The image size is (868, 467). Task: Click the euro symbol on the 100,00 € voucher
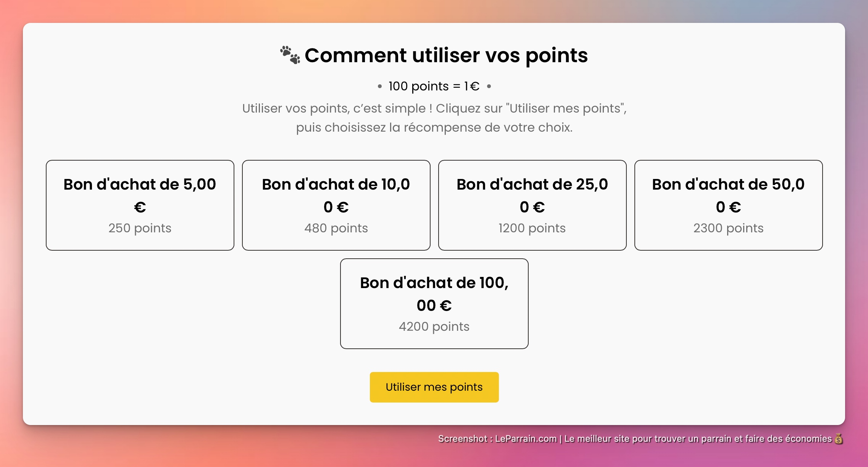[x=447, y=305]
